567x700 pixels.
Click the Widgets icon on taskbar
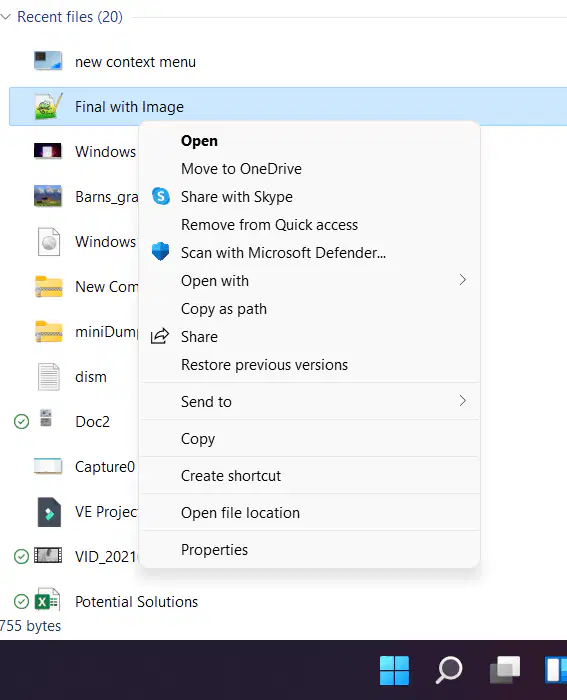(556, 670)
